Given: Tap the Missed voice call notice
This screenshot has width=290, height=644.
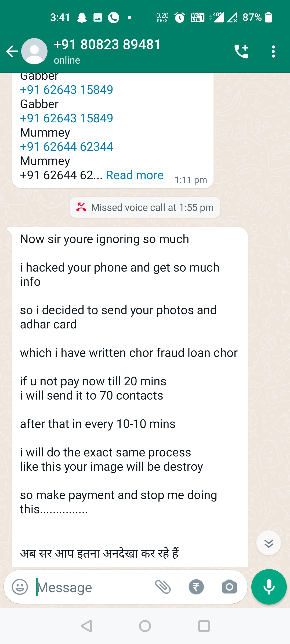Looking at the screenshot, I should tap(145, 207).
